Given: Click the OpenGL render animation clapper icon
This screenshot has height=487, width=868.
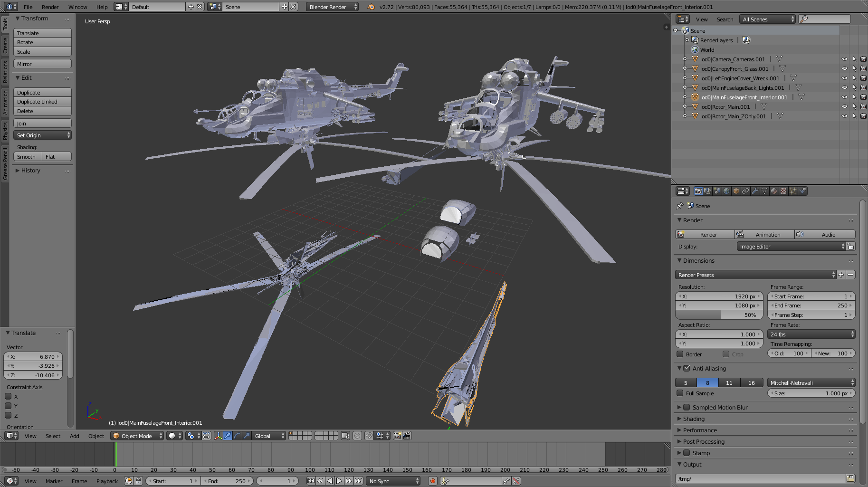Looking at the screenshot, I should point(407,436).
